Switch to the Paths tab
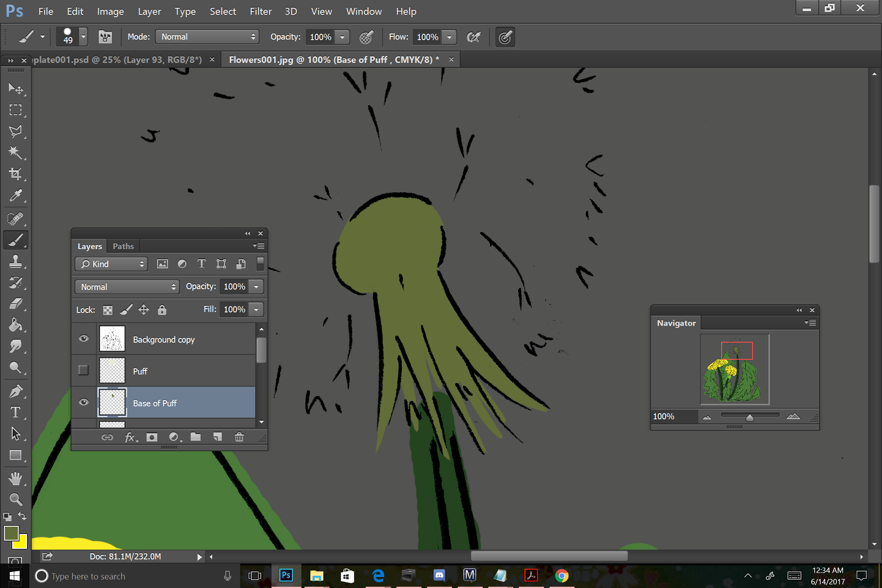Image resolution: width=882 pixels, height=588 pixels. (123, 246)
